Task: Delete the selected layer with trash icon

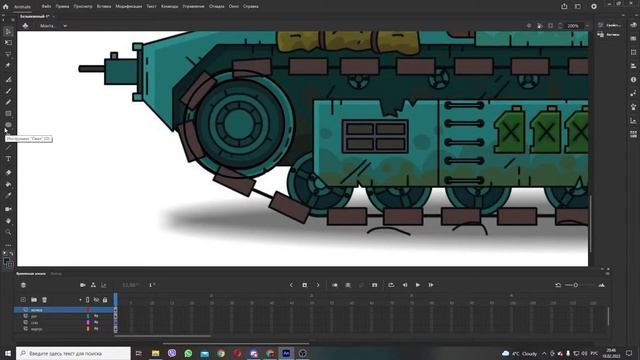Action: point(44,300)
